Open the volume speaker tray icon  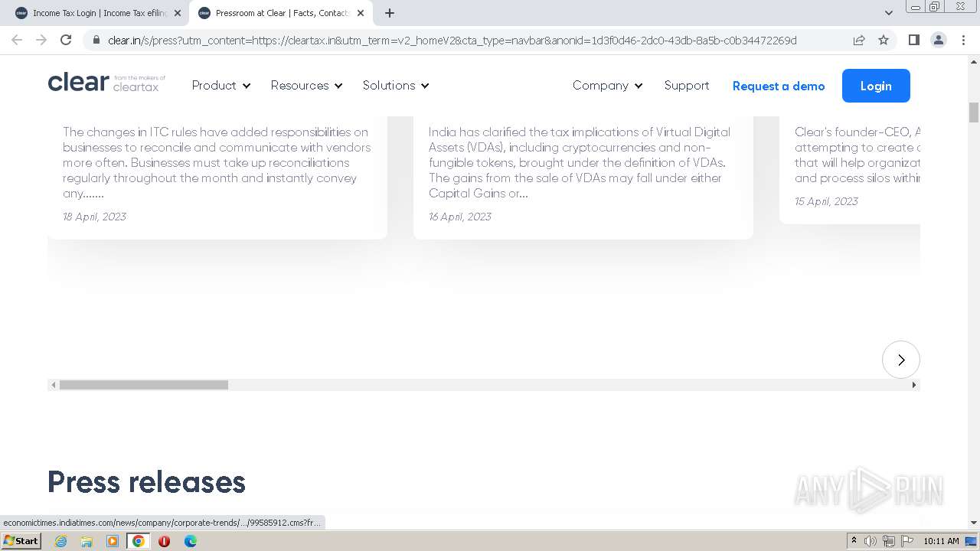[x=871, y=541]
